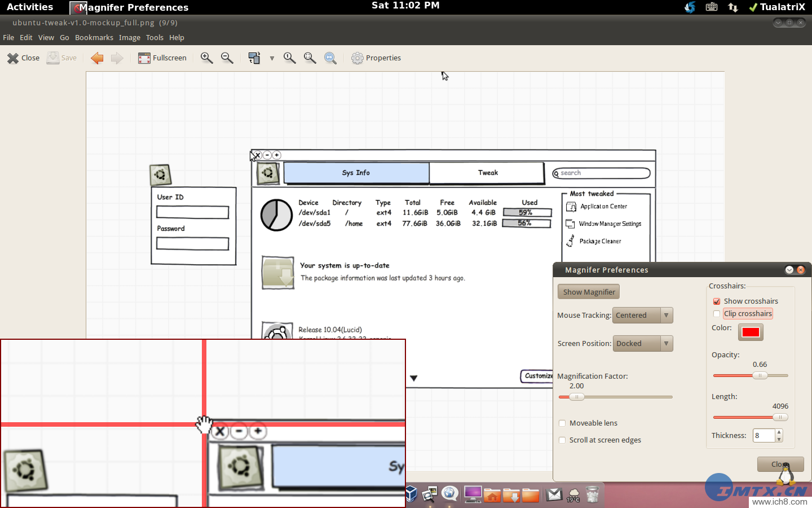Click the disk usage pie chart in mockup

tap(276, 215)
